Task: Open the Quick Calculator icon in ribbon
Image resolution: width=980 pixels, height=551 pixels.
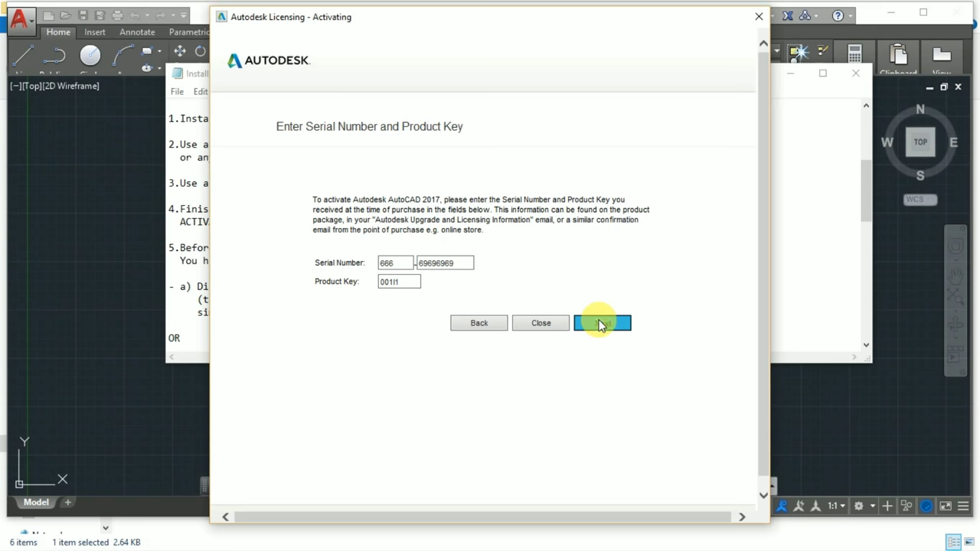Action: tap(854, 53)
